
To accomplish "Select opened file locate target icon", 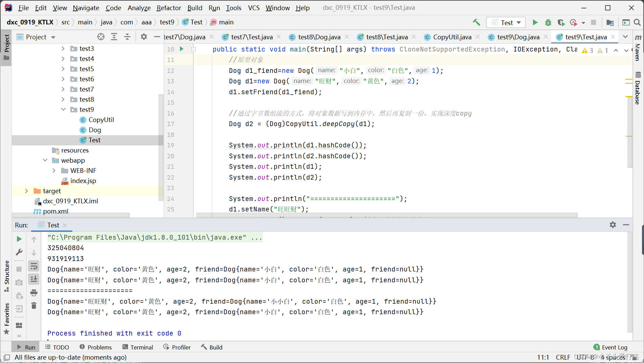I will 101,37.
